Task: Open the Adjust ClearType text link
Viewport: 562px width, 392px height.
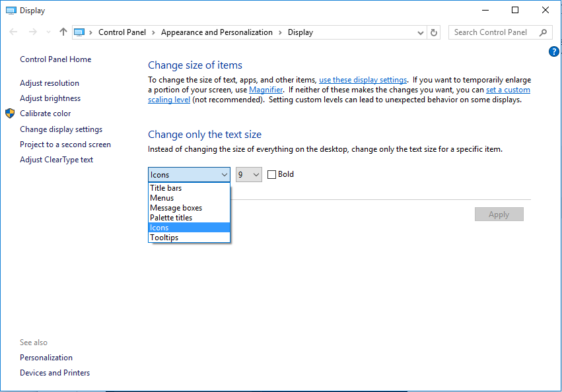Action: click(x=56, y=160)
